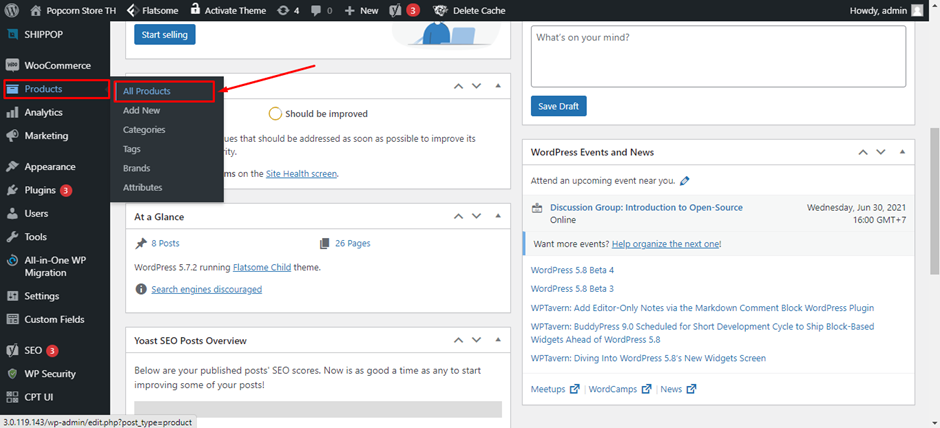Open the comments bubble icon showing 0
The image size is (940, 428).
coord(322,10)
